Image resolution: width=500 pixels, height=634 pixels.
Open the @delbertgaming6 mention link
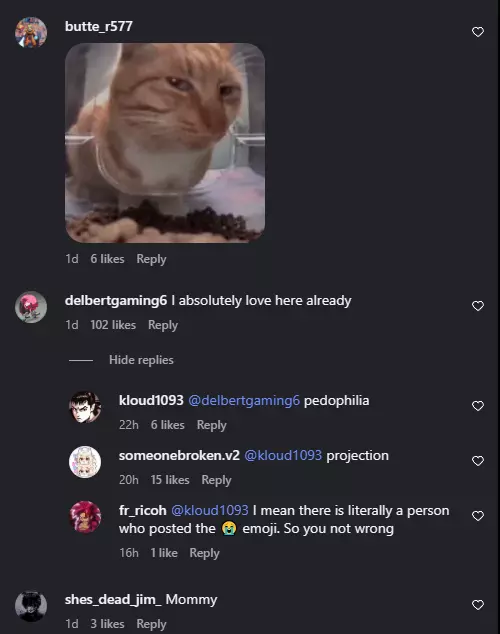[244, 401]
